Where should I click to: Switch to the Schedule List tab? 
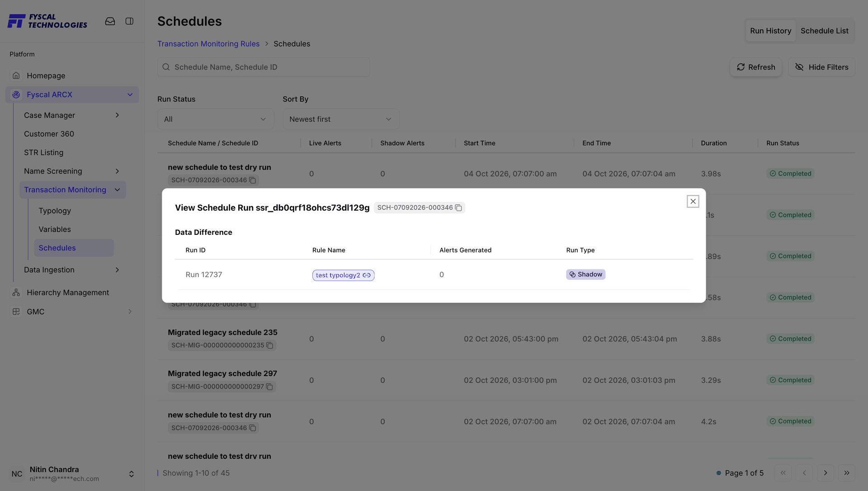point(824,31)
